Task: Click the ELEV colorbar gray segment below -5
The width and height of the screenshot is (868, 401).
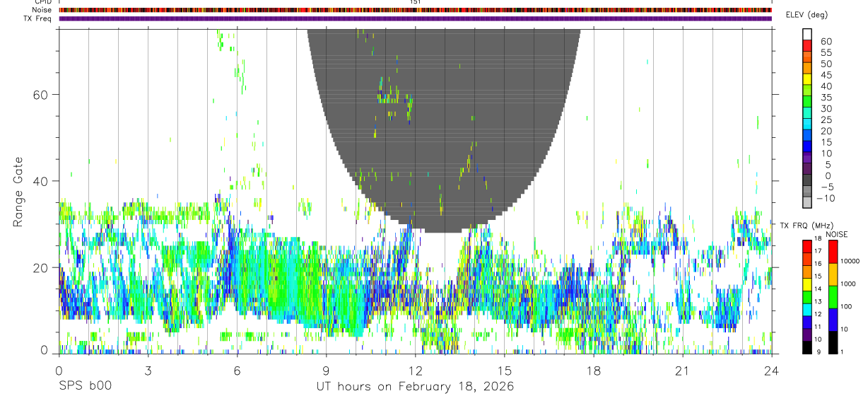Action: pyautogui.click(x=807, y=192)
